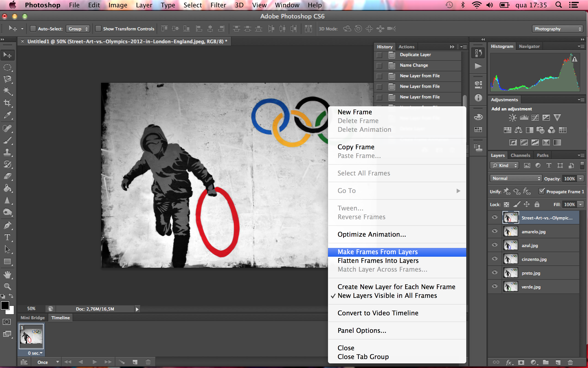Image resolution: width=588 pixels, height=368 pixels.
Task: Enable the Auto-Select checkbox
Action: coord(33,29)
